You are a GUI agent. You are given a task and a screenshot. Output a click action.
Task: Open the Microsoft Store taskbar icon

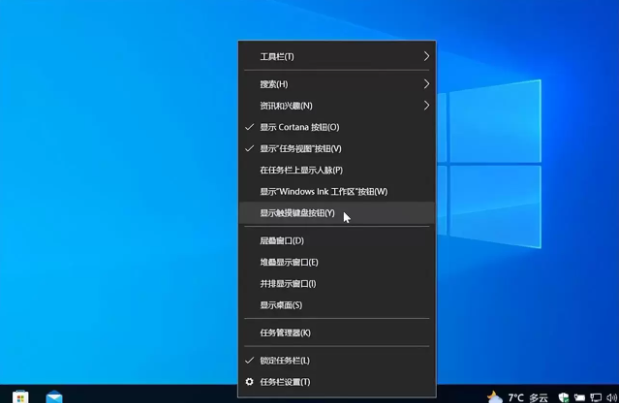coord(20,397)
